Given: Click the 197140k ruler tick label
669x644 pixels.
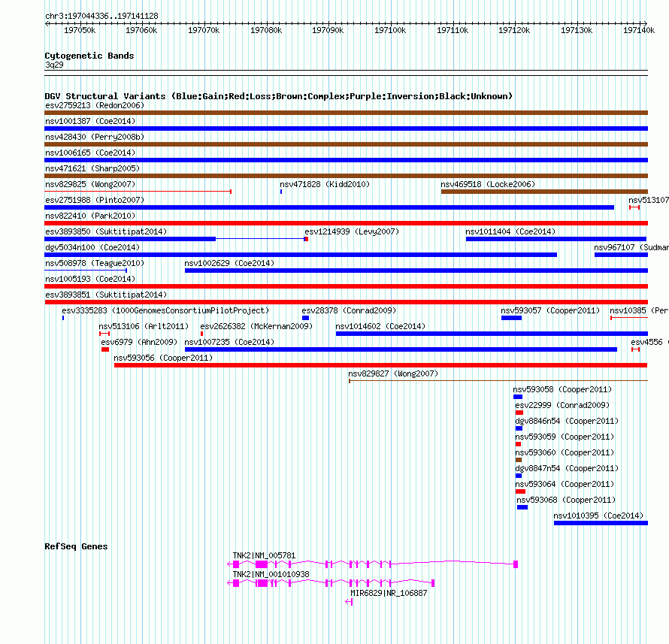Looking at the screenshot, I should [x=639, y=30].
